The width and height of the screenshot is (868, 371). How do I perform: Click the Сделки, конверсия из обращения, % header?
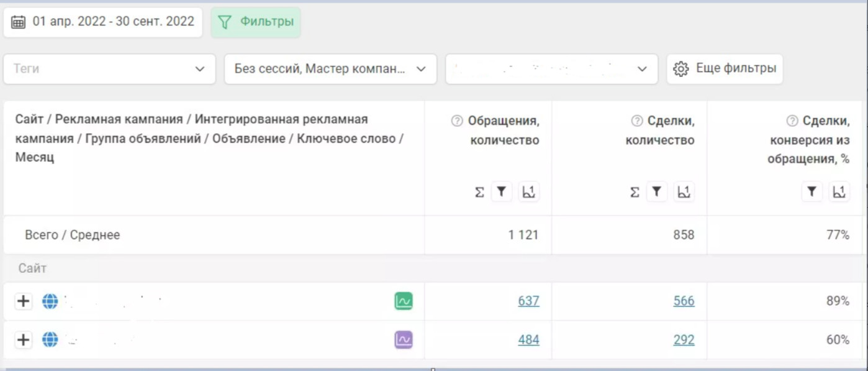[810, 140]
